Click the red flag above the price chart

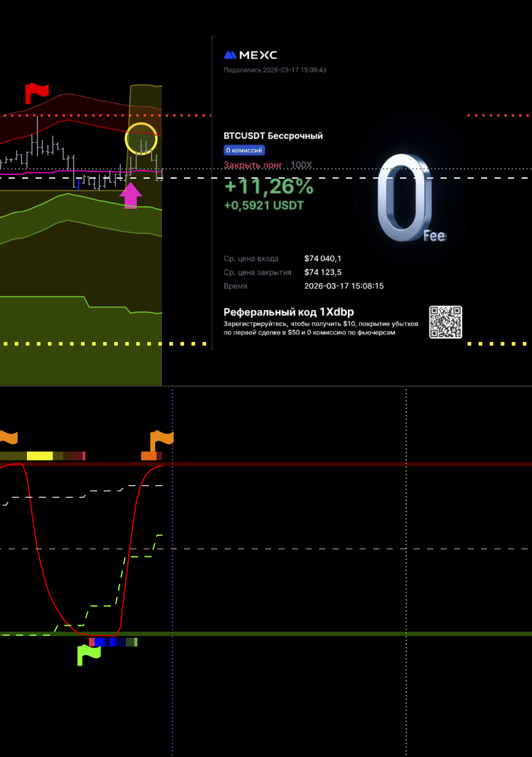(x=36, y=93)
